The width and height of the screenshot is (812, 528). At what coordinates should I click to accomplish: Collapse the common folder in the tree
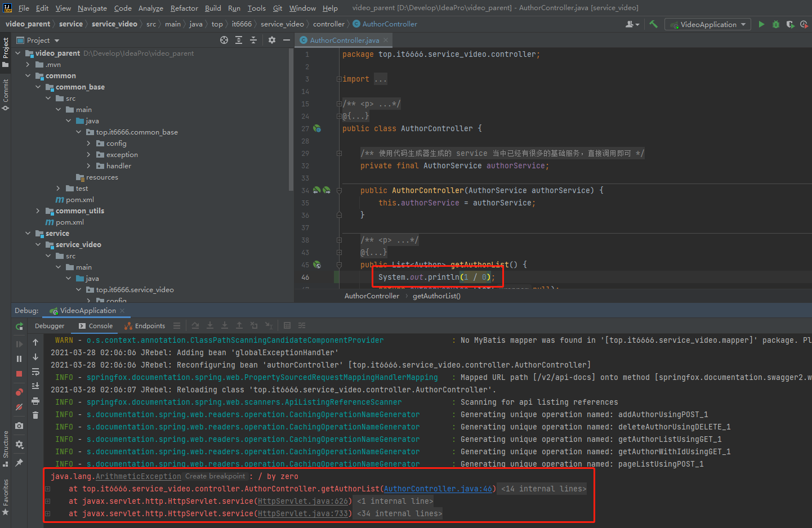pos(28,75)
